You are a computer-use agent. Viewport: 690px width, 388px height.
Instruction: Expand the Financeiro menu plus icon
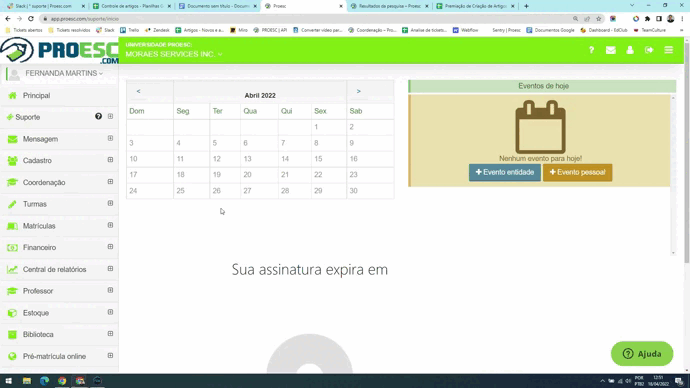[x=110, y=247]
